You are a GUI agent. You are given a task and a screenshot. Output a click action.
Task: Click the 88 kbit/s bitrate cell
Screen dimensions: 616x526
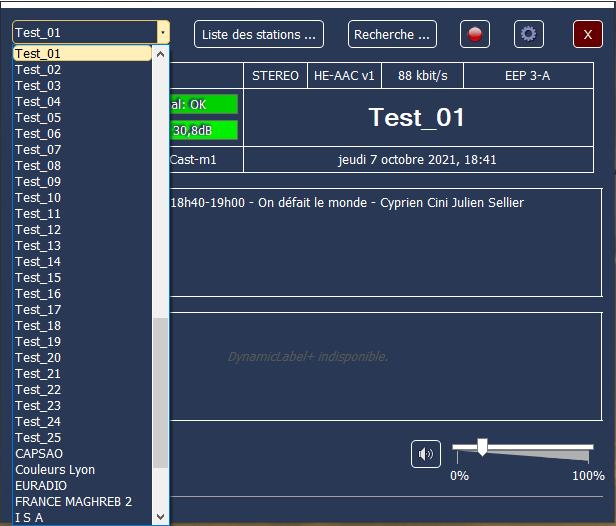click(x=422, y=75)
